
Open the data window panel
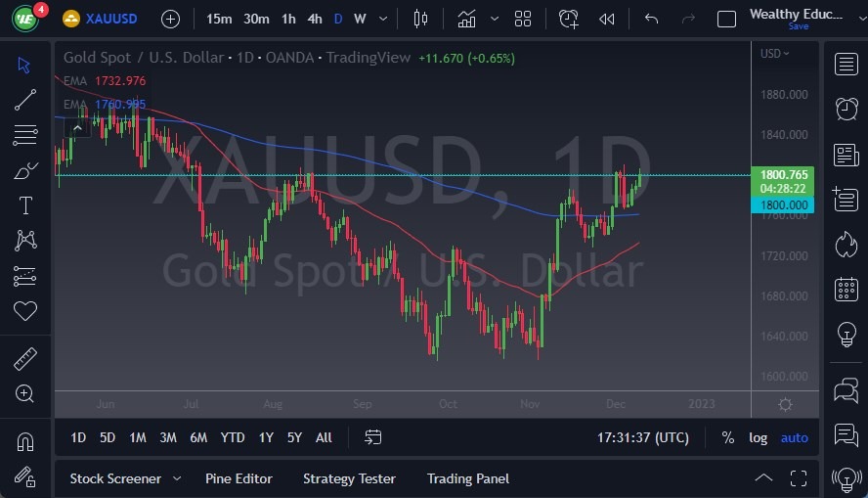coord(846,200)
